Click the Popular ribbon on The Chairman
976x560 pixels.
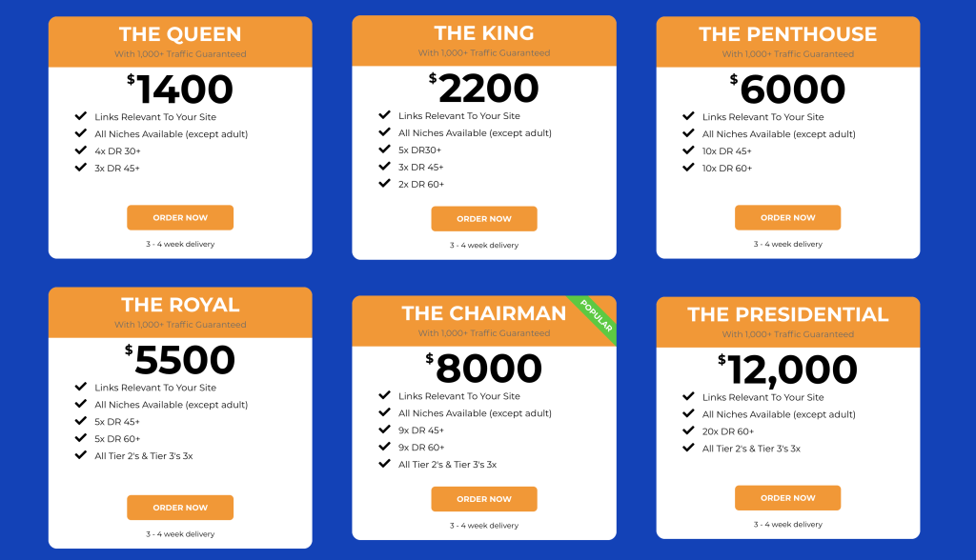click(x=596, y=315)
